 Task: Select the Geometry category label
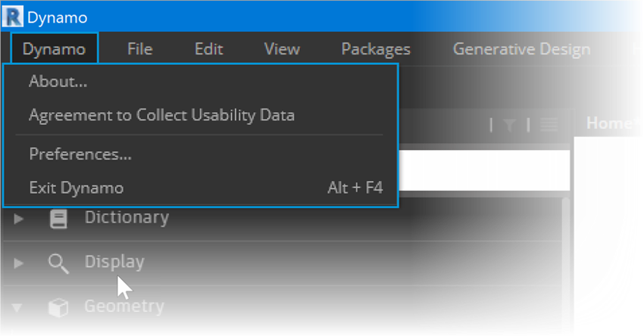[x=124, y=306]
